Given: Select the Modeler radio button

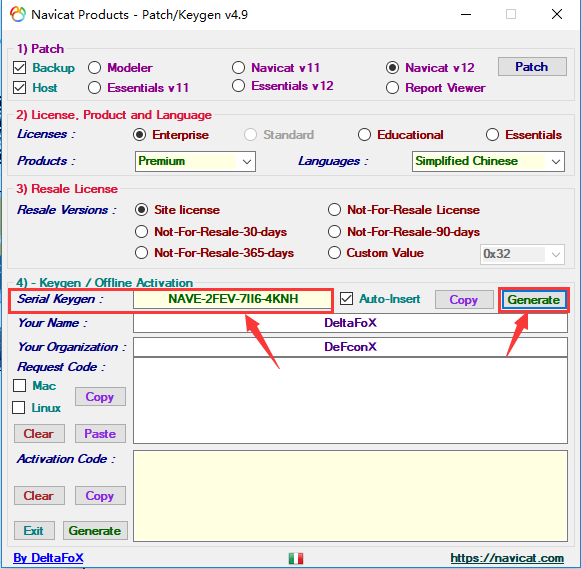Looking at the screenshot, I should tap(94, 68).
